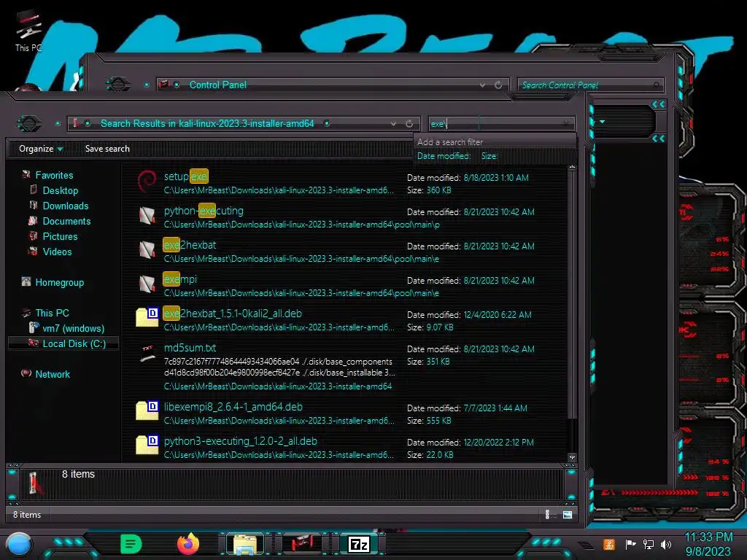
Task: Select python3-executing_1.2.0-2_all.deb file name
Action: tap(241, 441)
